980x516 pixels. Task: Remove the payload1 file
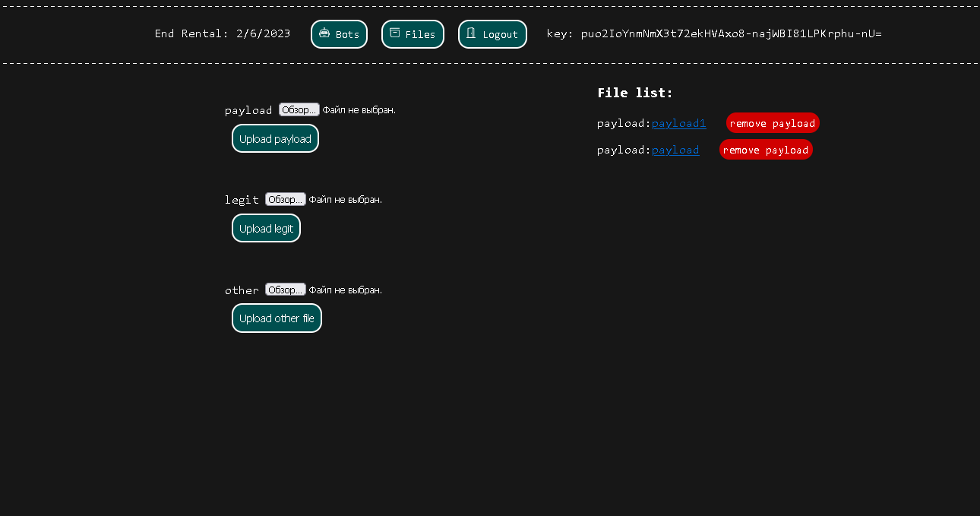click(x=773, y=123)
